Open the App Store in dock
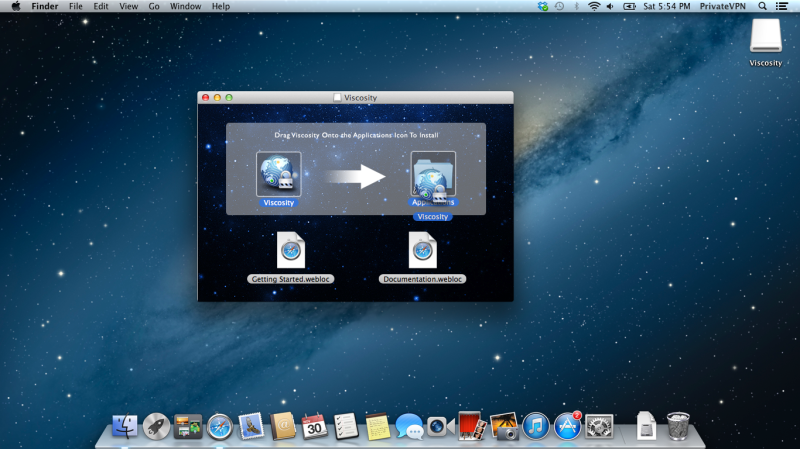800x449 pixels. (568, 426)
